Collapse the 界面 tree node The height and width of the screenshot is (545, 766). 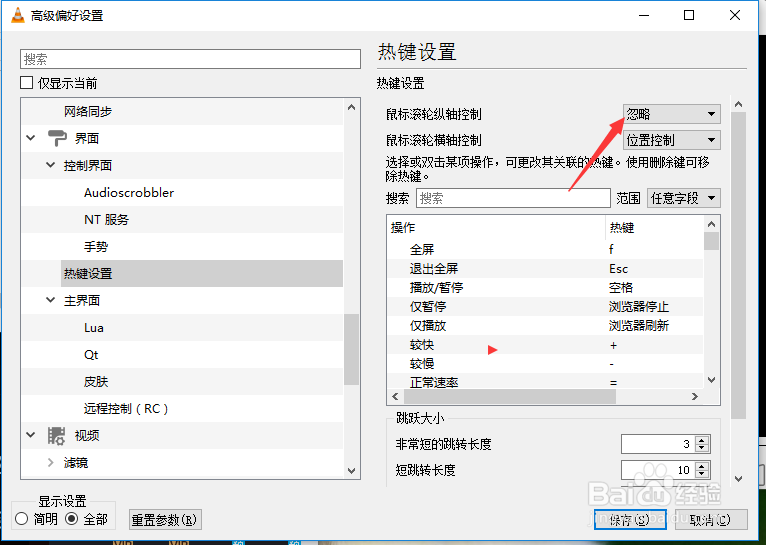pyautogui.click(x=31, y=138)
